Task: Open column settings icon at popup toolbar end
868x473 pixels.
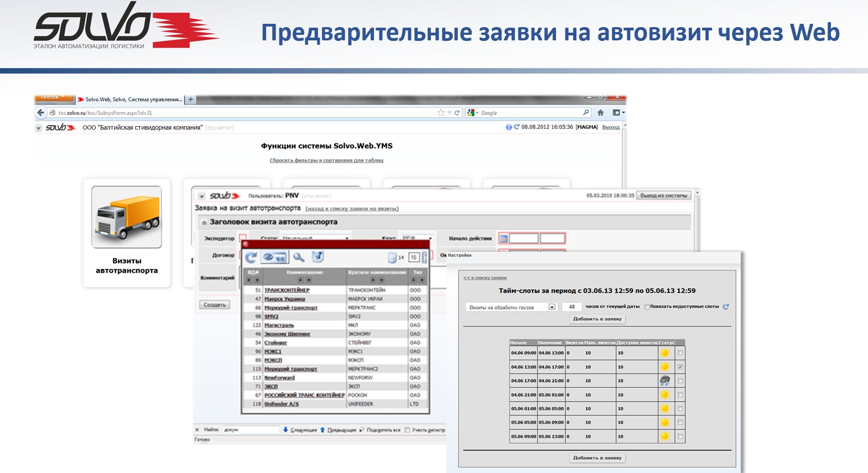Action: pyautogui.click(x=424, y=257)
